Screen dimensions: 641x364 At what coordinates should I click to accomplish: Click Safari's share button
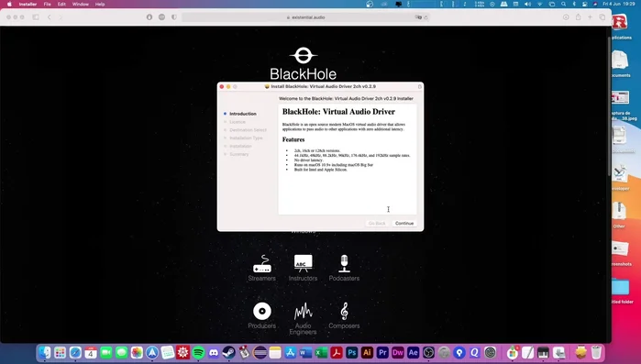coord(578,17)
